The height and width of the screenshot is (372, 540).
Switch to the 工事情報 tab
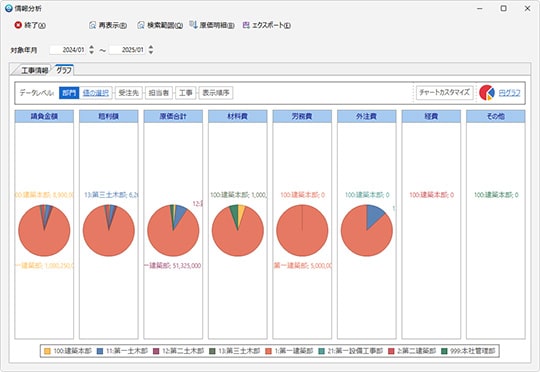34,70
